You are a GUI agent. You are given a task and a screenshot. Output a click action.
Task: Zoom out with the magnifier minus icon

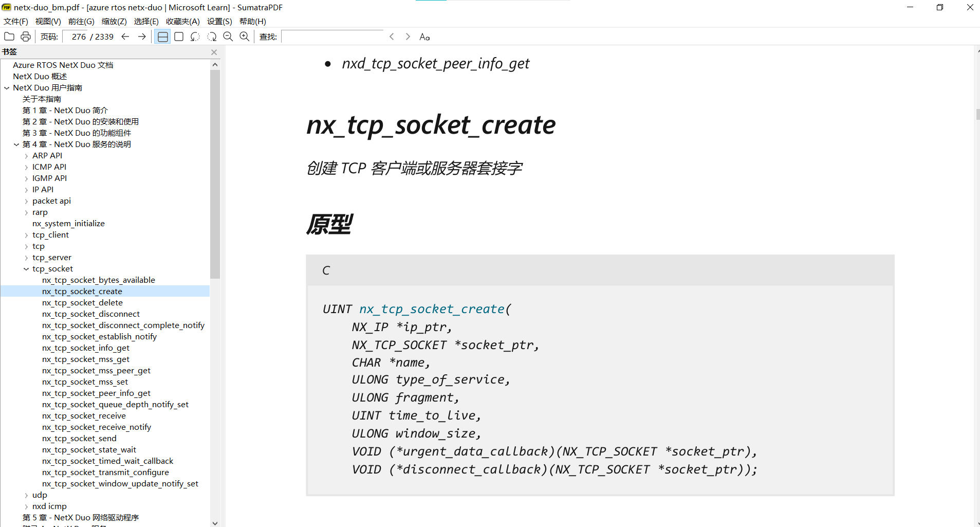click(x=228, y=37)
